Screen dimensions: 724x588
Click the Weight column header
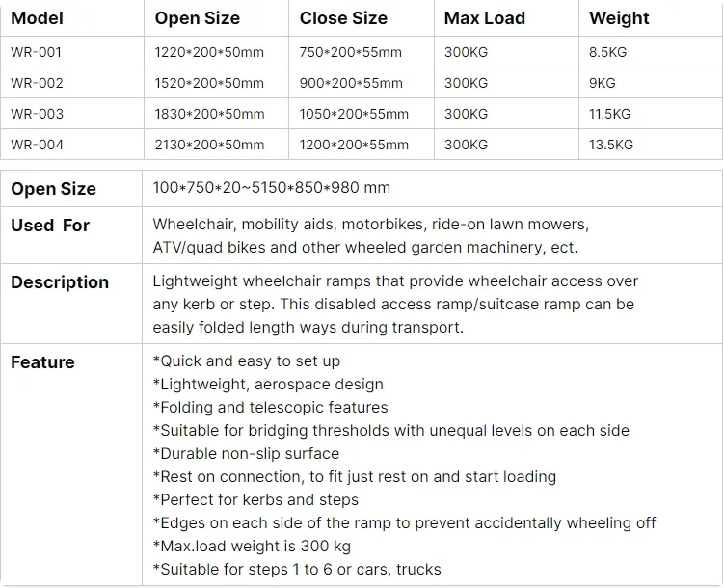pos(619,18)
